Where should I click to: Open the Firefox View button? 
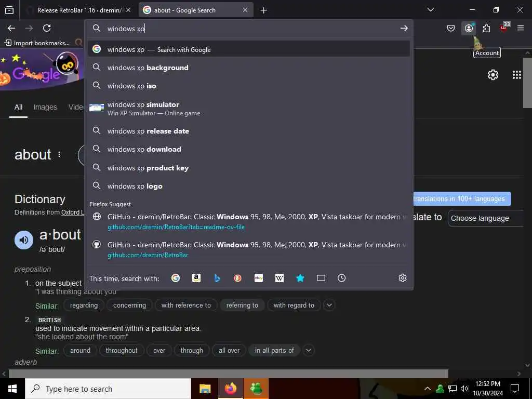click(x=9, y=10)
